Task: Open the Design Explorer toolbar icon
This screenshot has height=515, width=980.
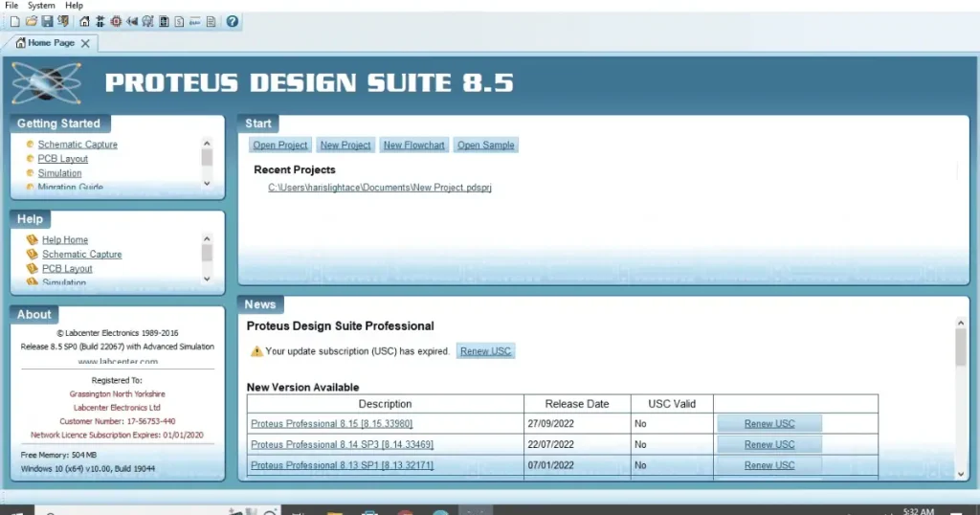Action: (164, 21)
